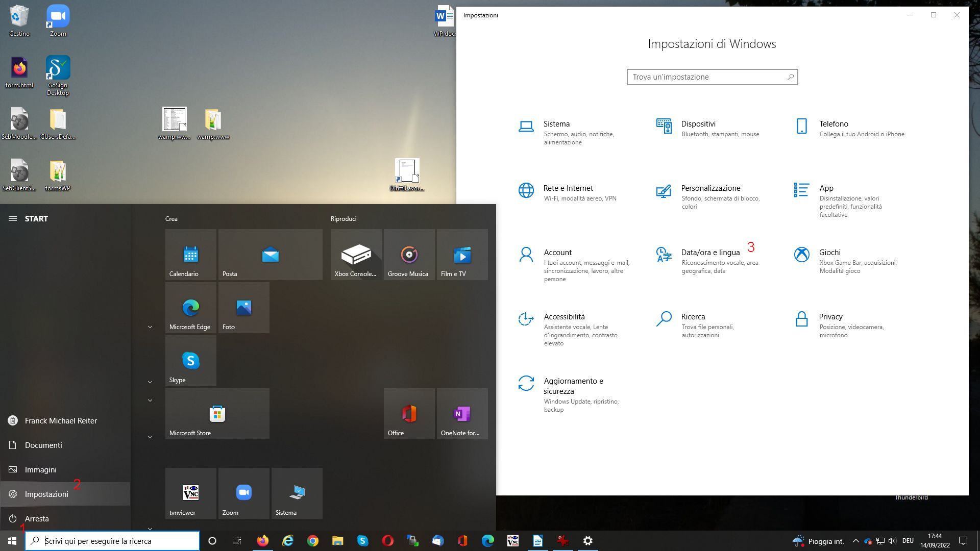Launch the Skype tile
This screenshot has width=980, height=551.
click(x=190, y=360)
